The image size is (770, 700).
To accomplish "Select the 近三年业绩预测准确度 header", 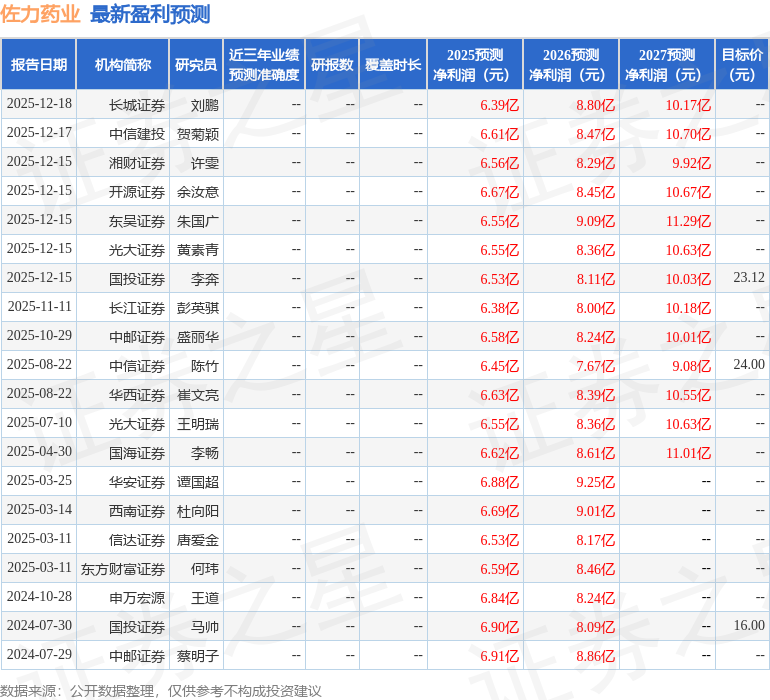I will coord(264,65).
